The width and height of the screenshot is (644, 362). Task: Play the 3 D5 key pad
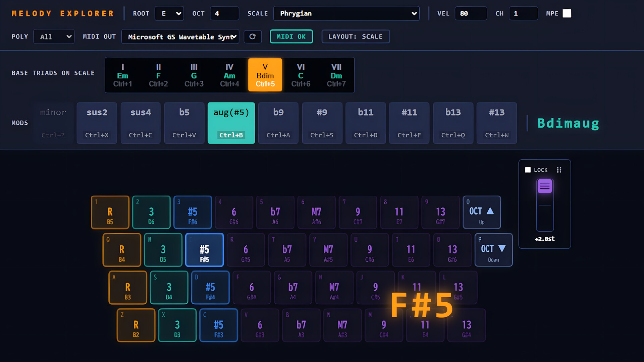point(163,250)
